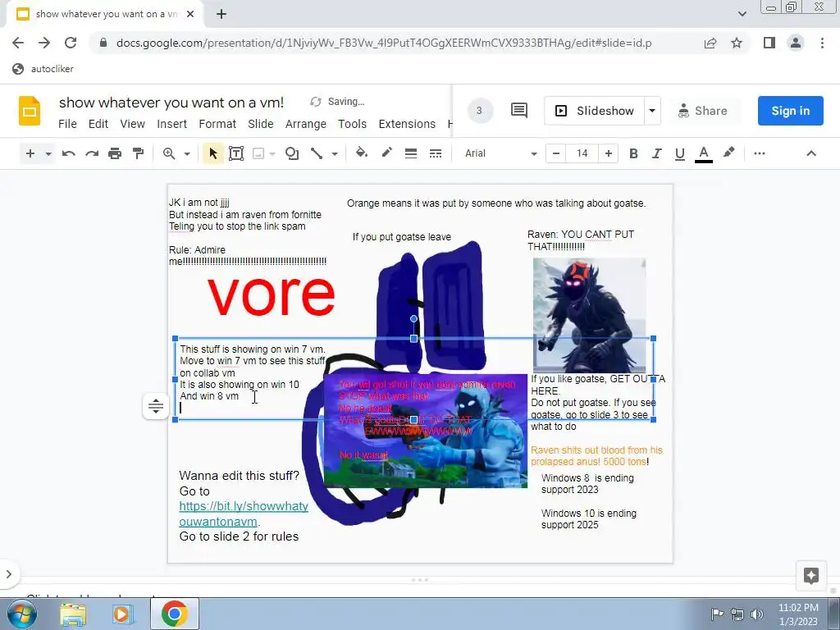Increase font size with plus button
840x630 pixels.
click(x=609, y=153)
